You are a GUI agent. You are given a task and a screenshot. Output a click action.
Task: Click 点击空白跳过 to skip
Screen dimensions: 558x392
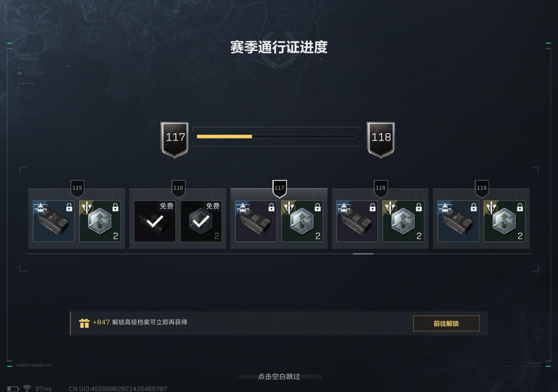click(x=279, y=376)
